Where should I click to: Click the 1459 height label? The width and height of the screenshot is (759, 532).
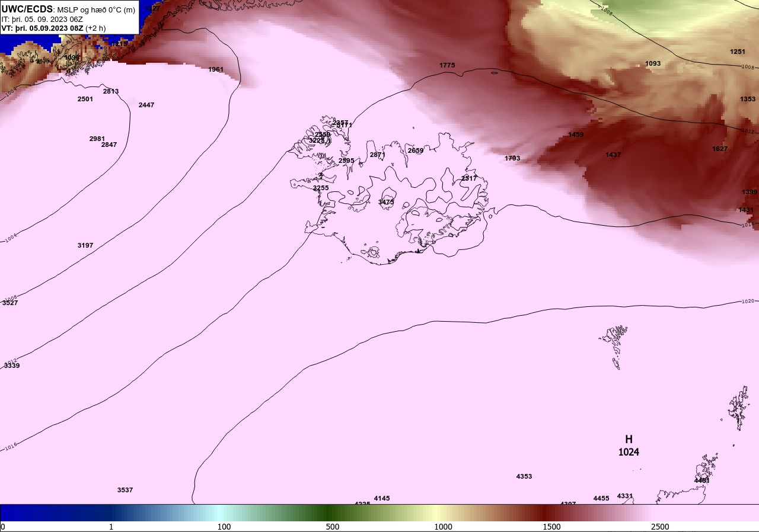click(576, 134)
